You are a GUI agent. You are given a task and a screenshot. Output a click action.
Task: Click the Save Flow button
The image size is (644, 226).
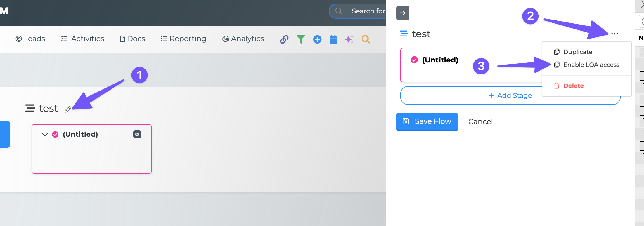point(427,121)
